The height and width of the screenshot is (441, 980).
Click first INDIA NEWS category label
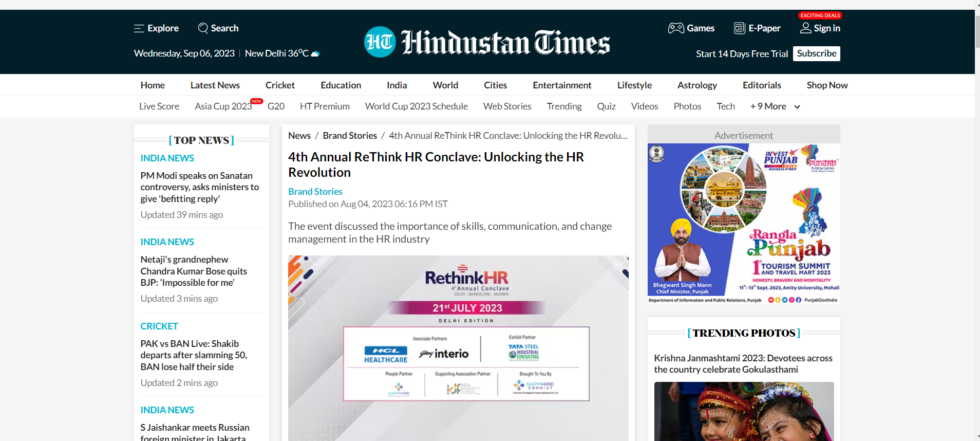167,158
